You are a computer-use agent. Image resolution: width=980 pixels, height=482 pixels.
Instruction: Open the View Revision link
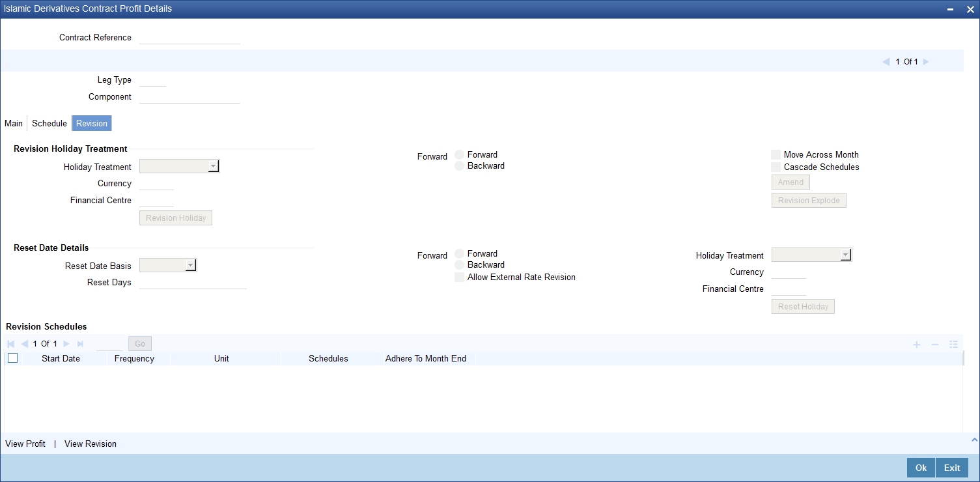(91, 444)
